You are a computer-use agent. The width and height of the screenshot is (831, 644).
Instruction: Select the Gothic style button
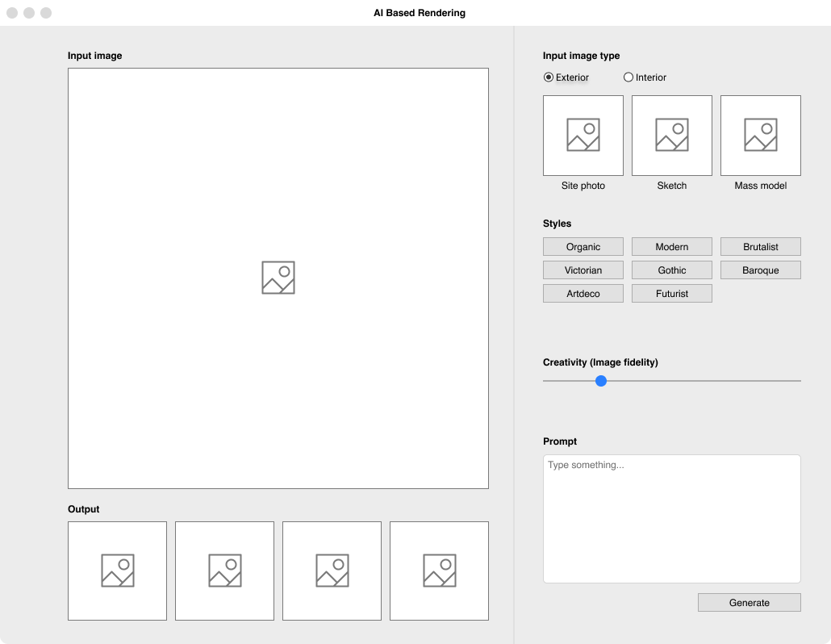click(672, 270)
